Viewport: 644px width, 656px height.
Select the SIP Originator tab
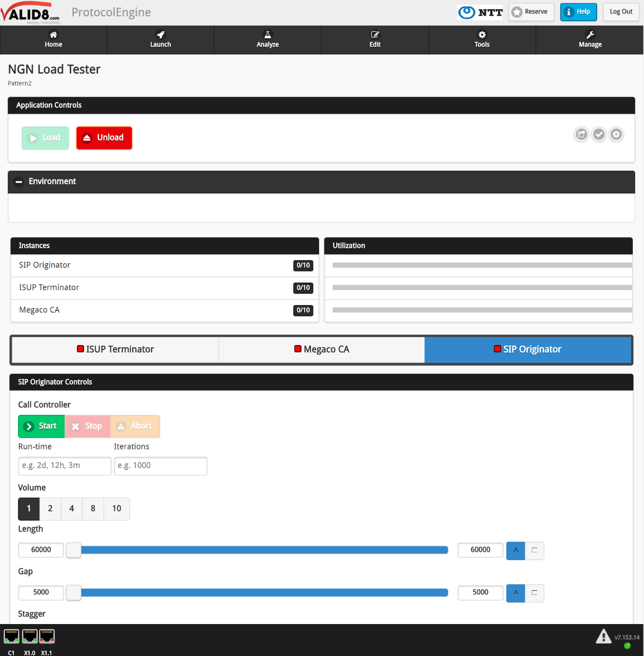[528, 350]
